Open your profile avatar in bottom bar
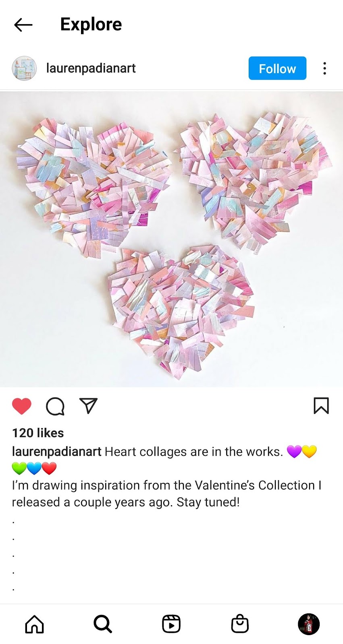Image resolution: width=343 pixels, height=644 pixels. pos(309,624)
